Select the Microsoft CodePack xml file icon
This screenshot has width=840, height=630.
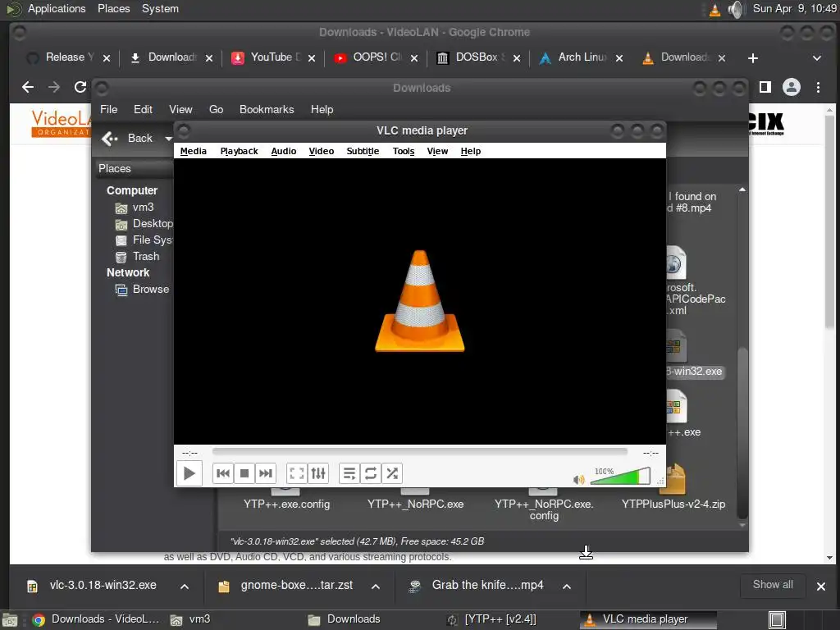click(675, 262)
